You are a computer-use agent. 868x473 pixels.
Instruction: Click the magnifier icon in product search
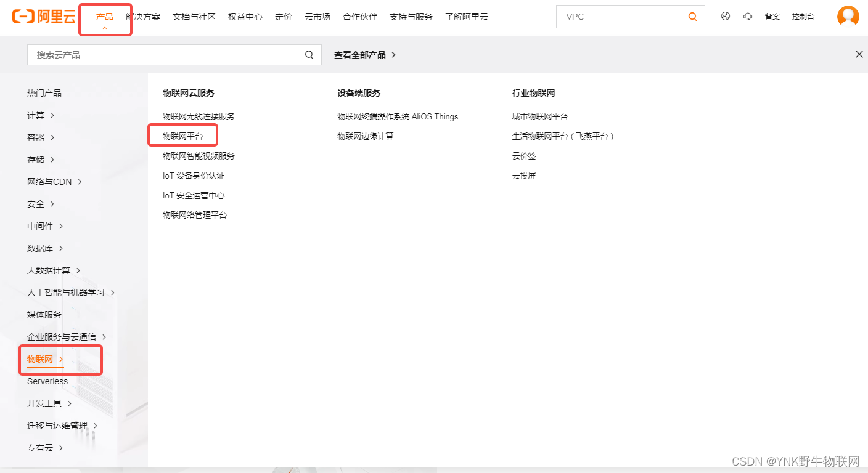309,55
